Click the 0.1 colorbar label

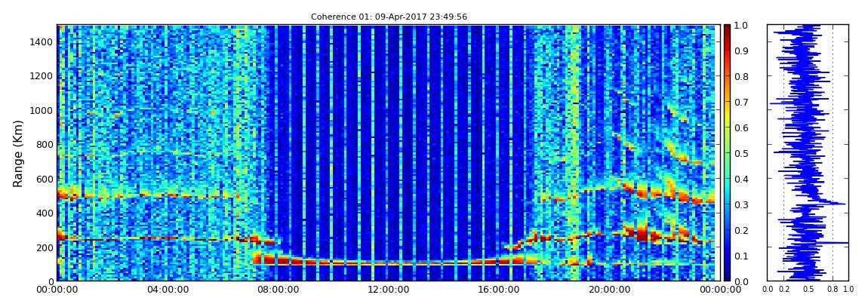click(741, 256)
